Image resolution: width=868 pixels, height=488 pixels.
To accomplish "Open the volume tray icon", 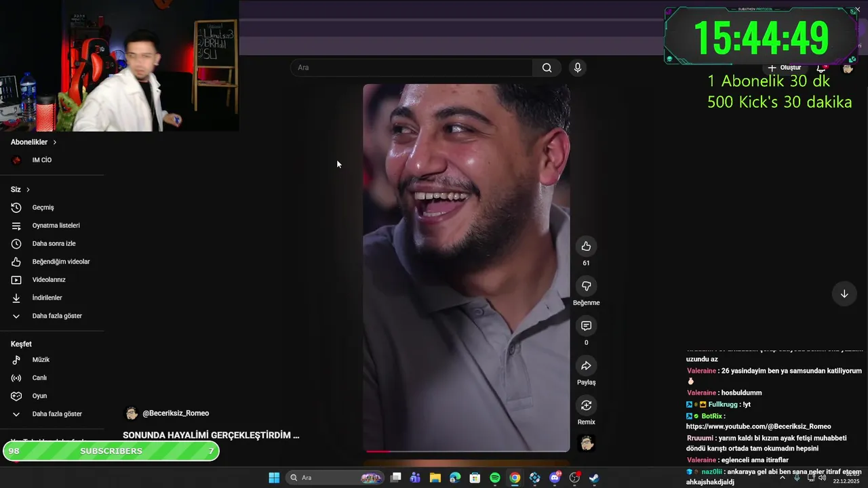I will pos(822,478).
